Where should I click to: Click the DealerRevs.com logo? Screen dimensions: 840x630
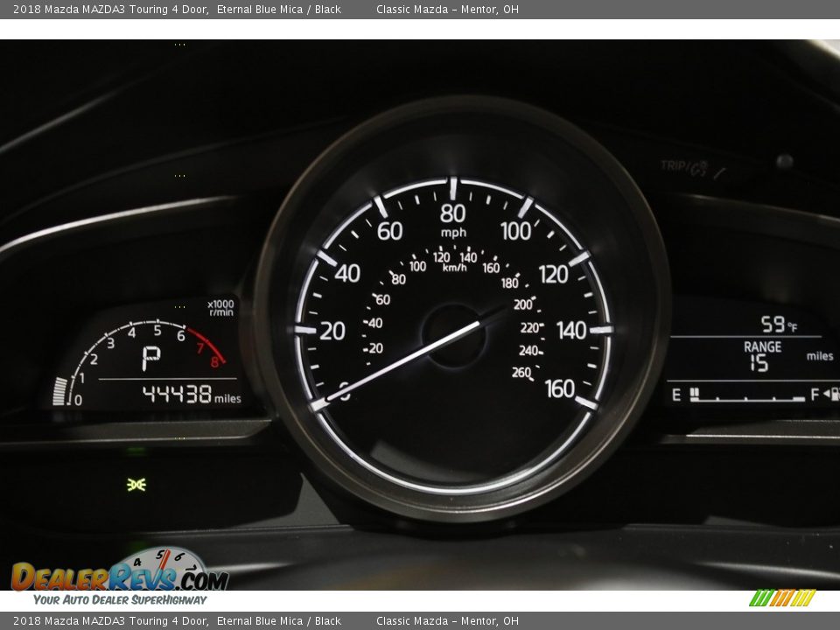coord(120,577)
